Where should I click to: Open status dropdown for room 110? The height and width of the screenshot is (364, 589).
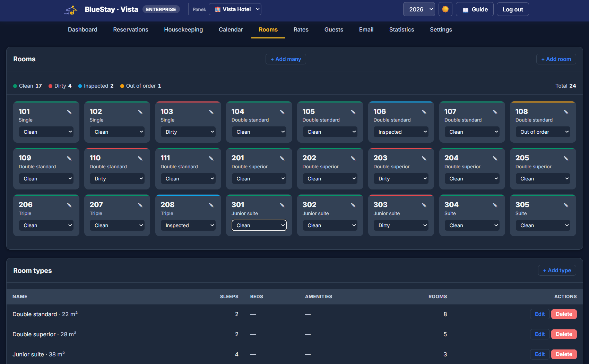pyautogui.click(x=117, y=179)
